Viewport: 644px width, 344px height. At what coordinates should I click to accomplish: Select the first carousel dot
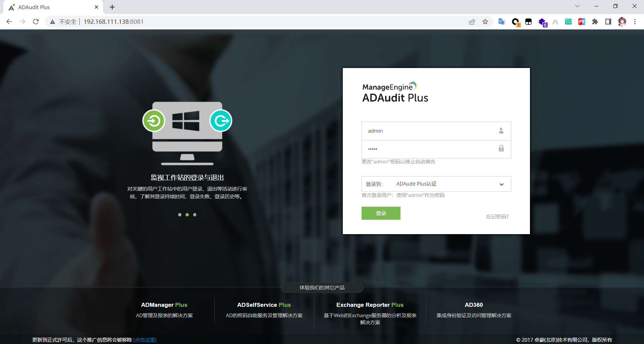coord(180,215)
